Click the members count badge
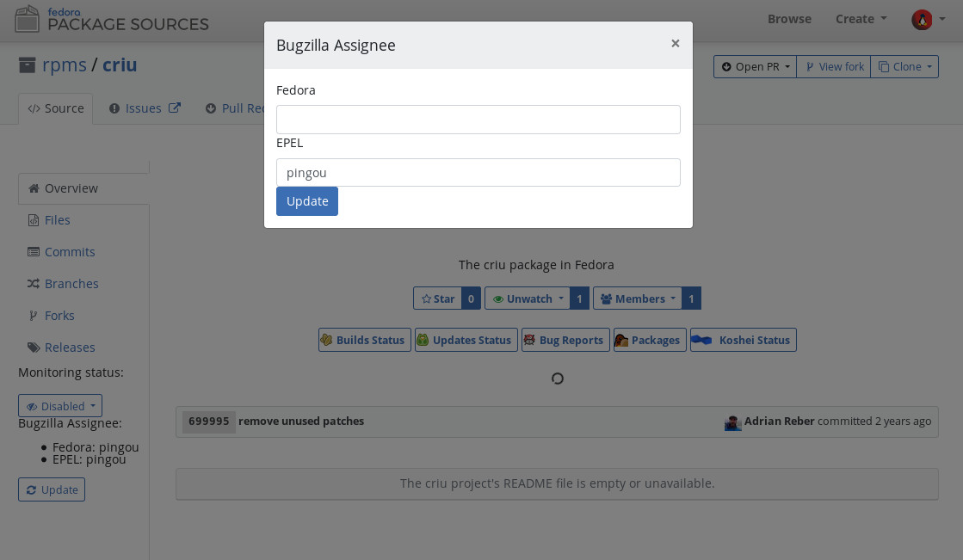 tap(691, 298)
